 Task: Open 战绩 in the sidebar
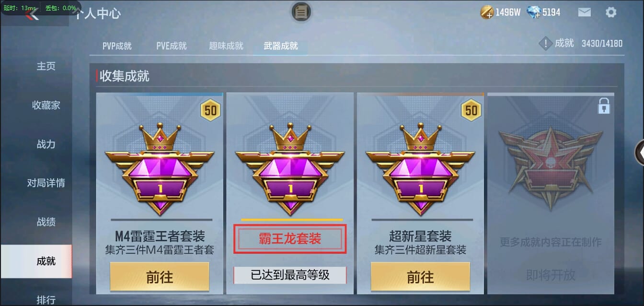pos(46,222)
